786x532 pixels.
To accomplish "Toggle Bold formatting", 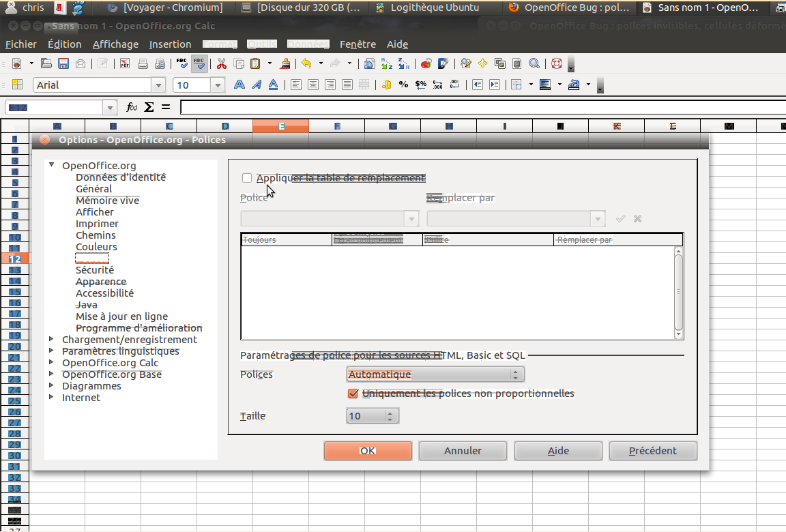I will tap(239, 85).
